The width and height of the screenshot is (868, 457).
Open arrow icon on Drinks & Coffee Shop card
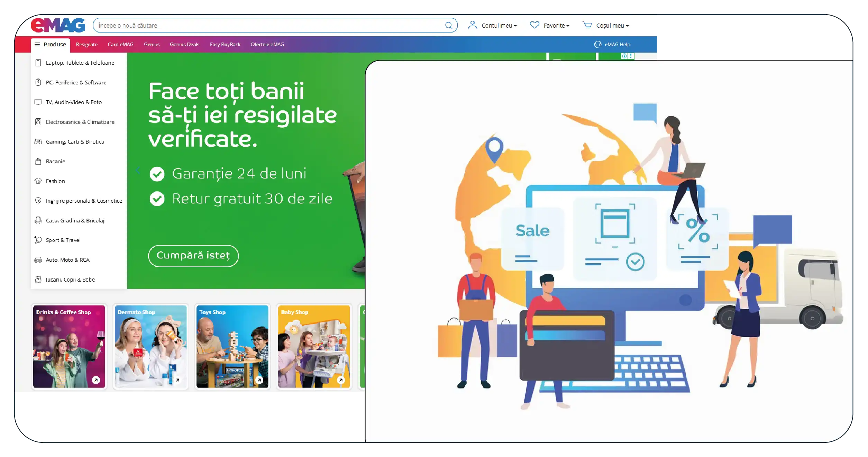(x=96, y=380)
